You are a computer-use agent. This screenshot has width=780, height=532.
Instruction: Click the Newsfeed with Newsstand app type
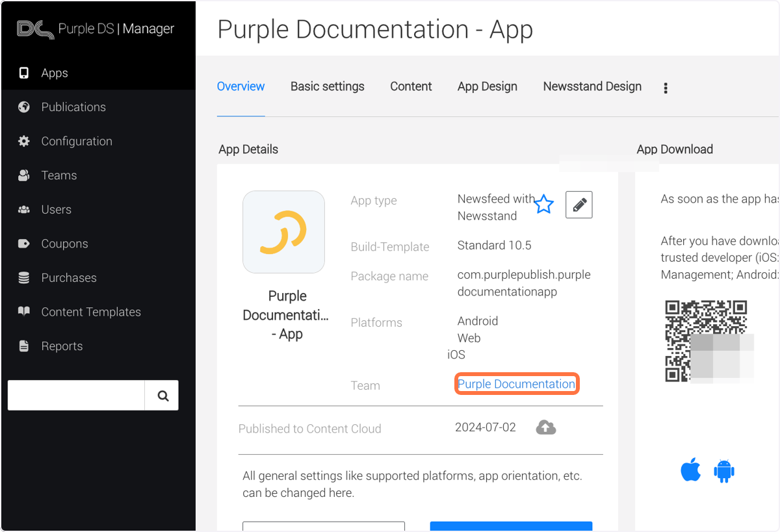(x=496, y=208)
